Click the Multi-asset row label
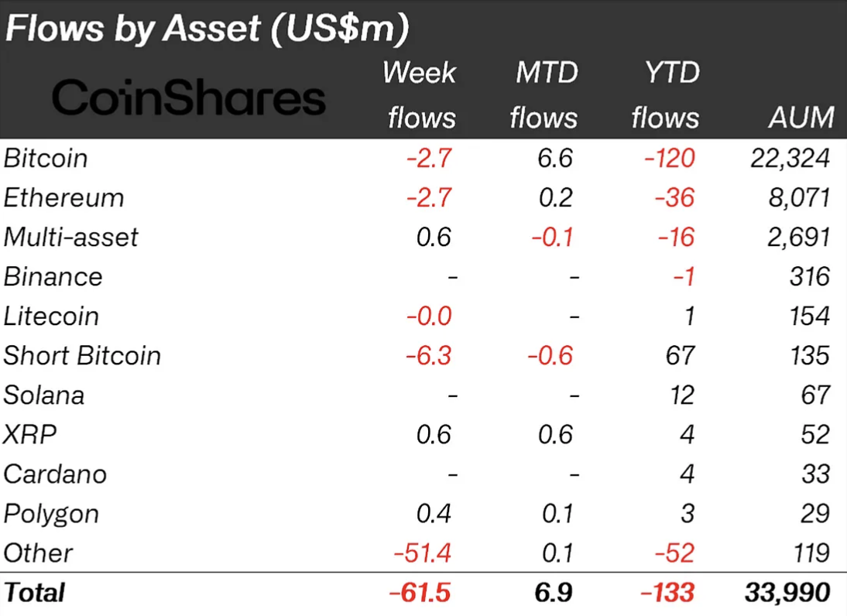 (x=70, y=237)
